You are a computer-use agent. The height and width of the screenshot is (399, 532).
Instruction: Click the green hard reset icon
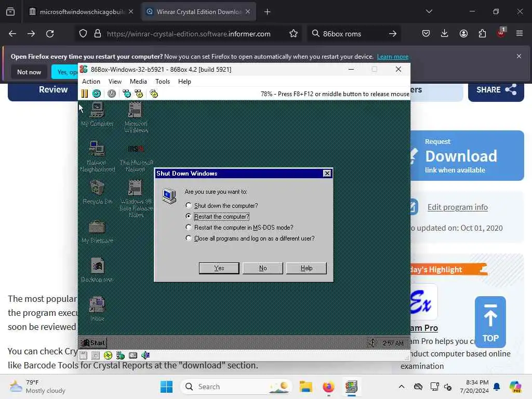[x=97, y=94]
